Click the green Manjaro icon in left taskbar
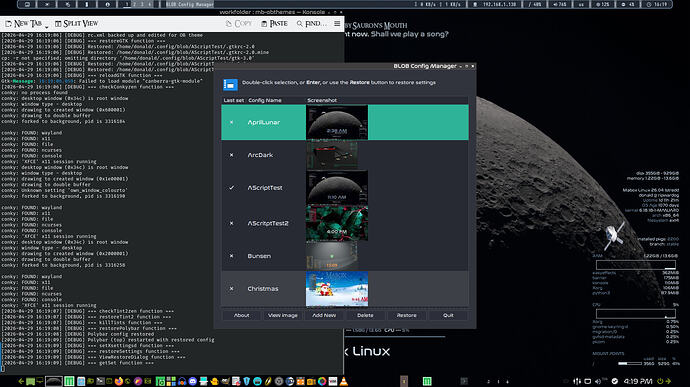This screenshot has height=387, width=690. pyautogui.click(x=69, y=381)
